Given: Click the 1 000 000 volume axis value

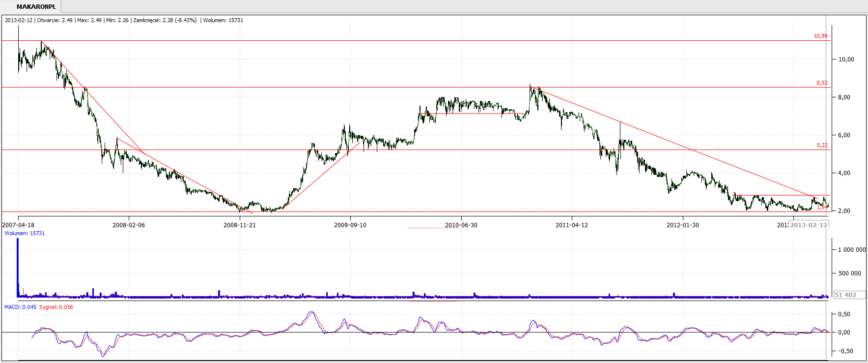Looking at the screenshot, I should pyautogui.click(x=852, y=249).
